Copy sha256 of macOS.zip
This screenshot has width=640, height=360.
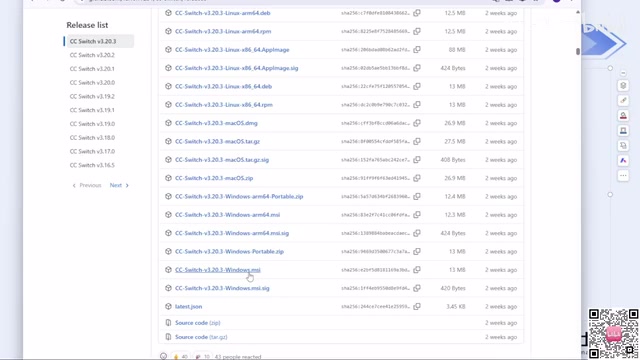pos(417,178)
